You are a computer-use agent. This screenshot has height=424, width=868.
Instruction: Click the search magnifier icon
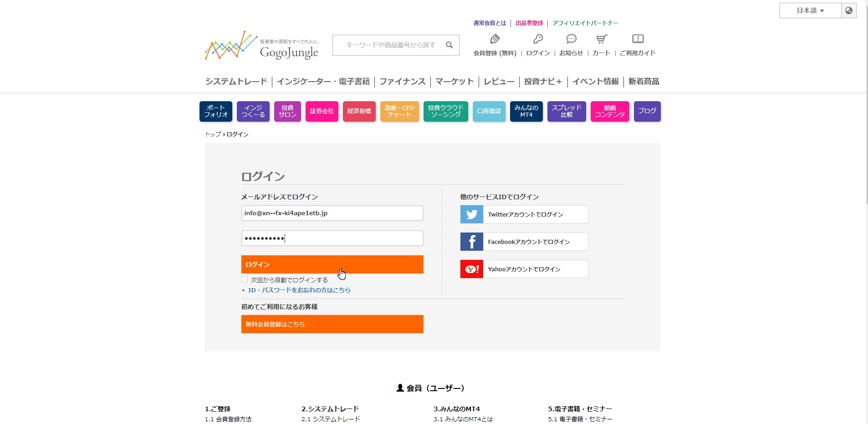click(x=449, y=45)
